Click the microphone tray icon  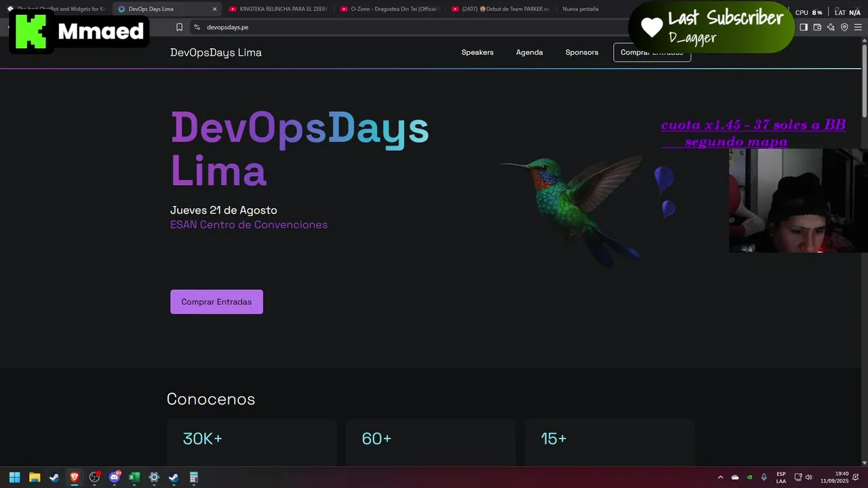coord(764,477)
